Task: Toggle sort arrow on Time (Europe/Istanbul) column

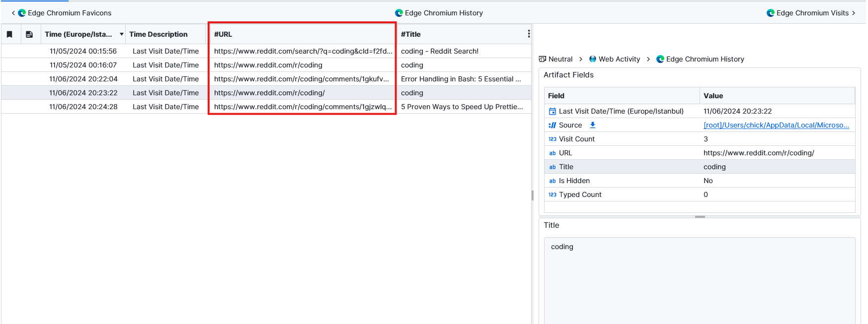Action: [121, 34]
